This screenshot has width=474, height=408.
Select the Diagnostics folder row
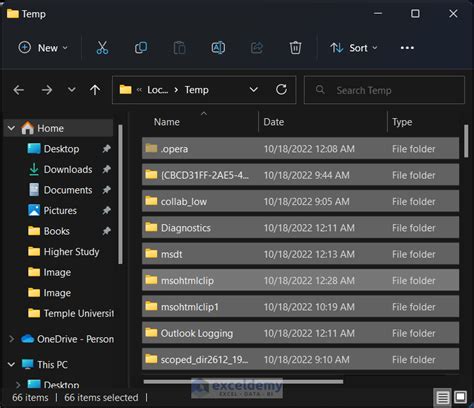[300, 228]
